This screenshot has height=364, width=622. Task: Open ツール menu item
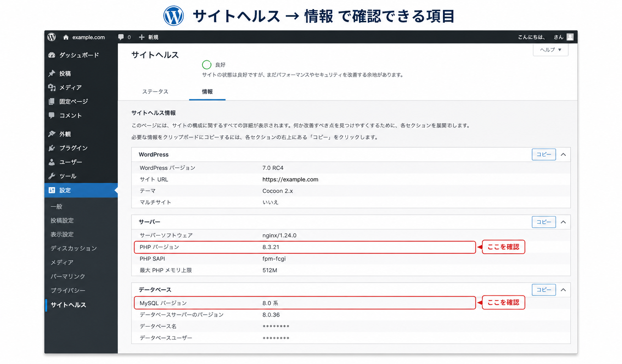click(81, 176)
